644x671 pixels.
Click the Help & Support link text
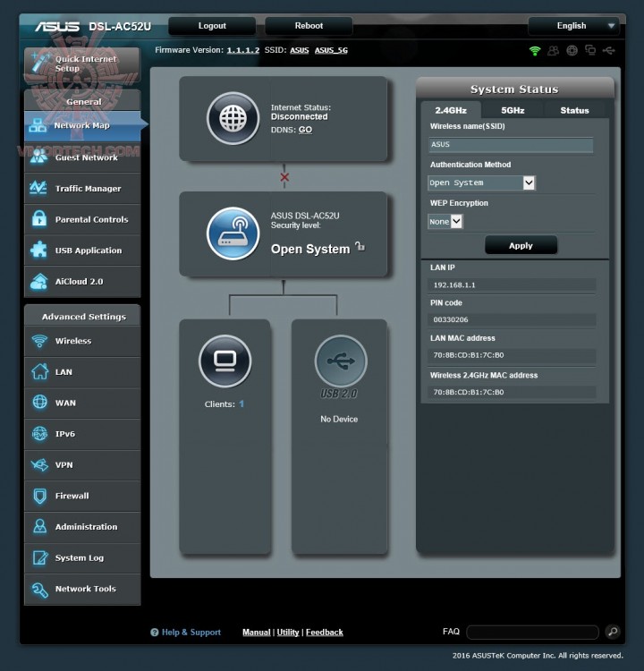191,632
